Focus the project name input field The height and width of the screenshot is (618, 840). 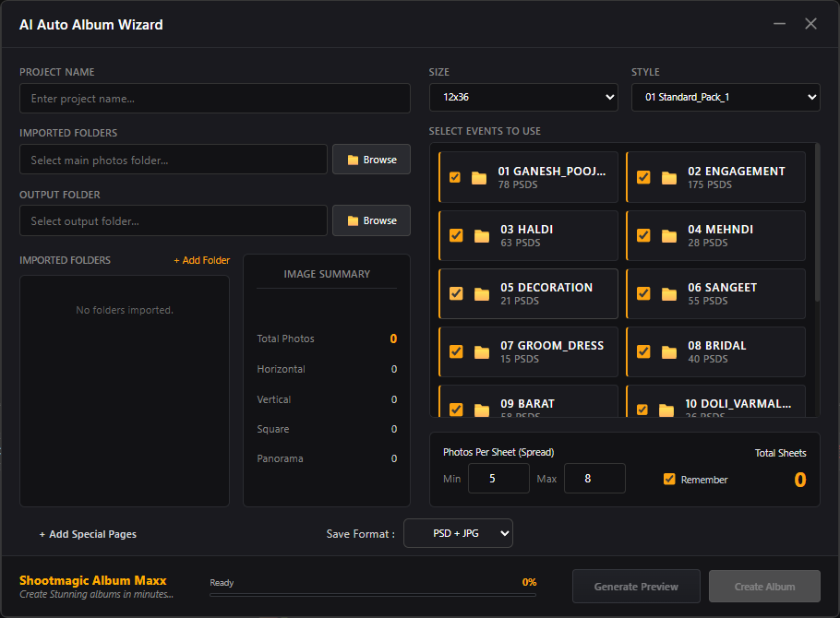coord(215,99)
